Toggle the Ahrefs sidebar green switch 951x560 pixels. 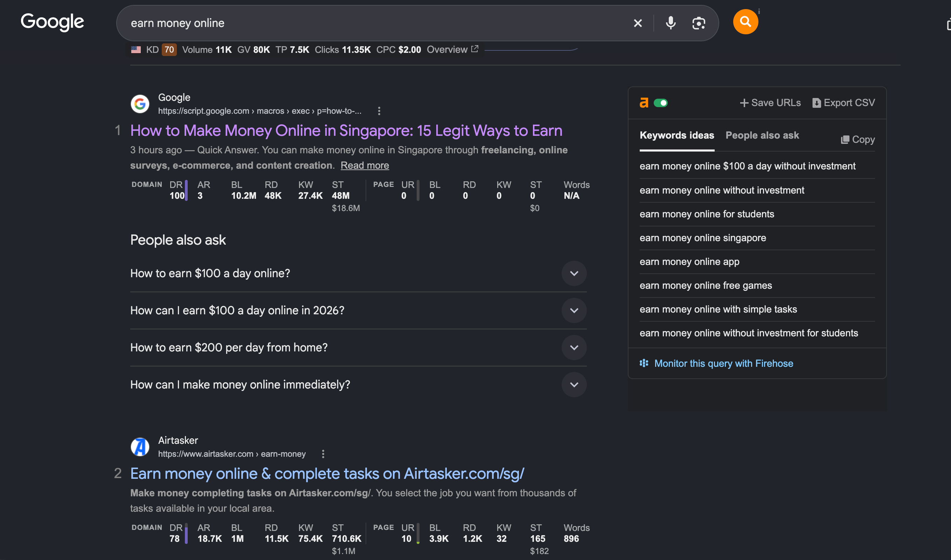tap(660, 103)
